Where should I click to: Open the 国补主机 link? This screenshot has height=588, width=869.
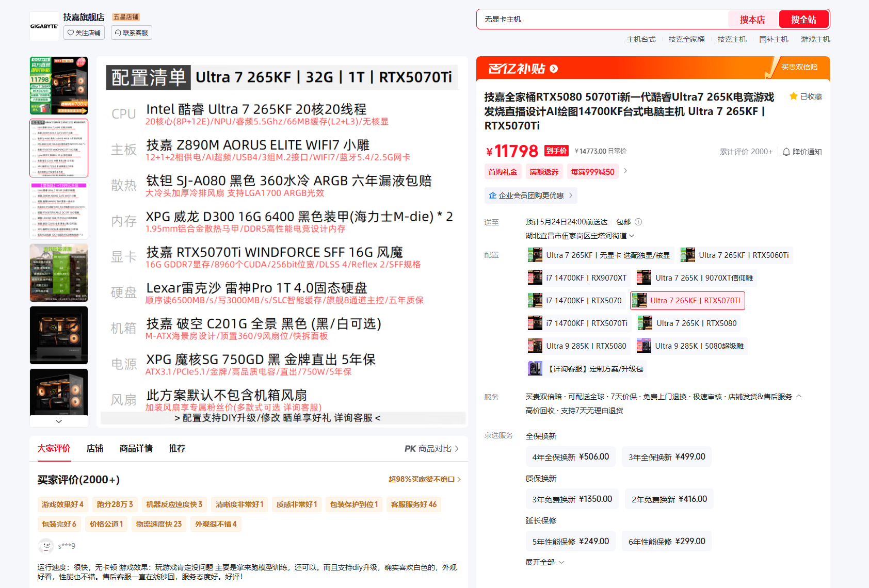click(x=774, y=39)
